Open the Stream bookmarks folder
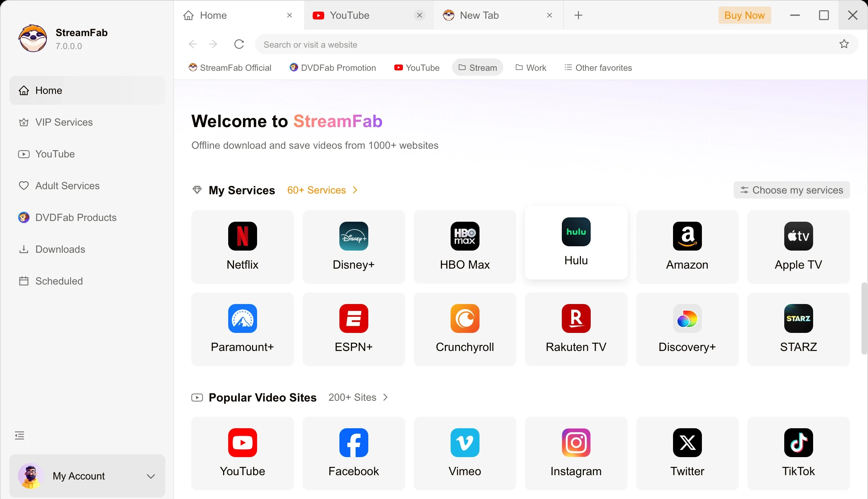Screen dimensions: 868x499 click(478, 68)
